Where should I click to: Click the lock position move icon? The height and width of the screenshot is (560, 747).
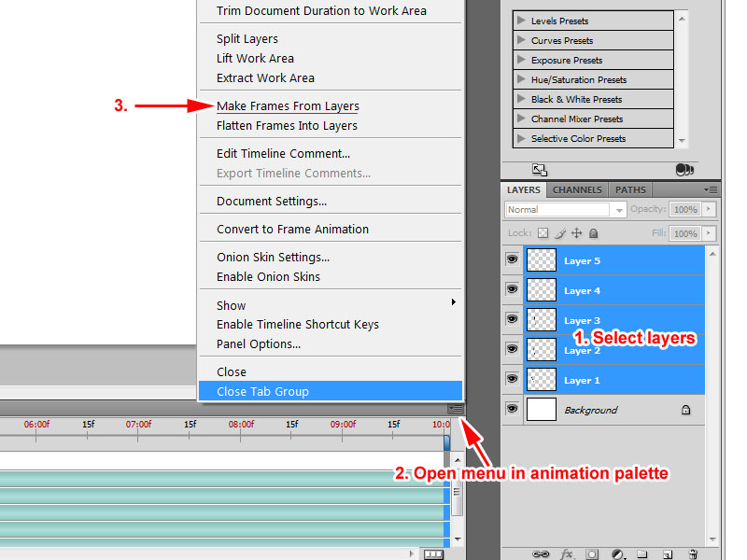(576, 233)
